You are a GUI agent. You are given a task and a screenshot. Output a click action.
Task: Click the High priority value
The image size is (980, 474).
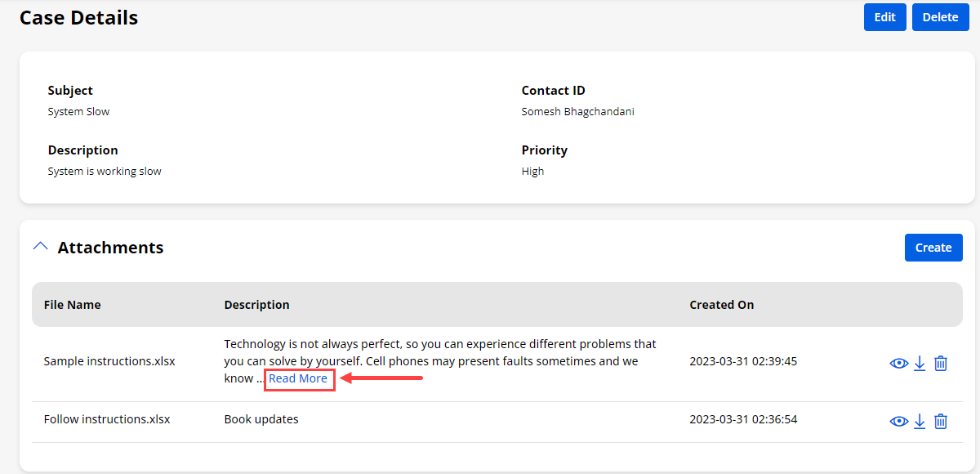point(532,172)
